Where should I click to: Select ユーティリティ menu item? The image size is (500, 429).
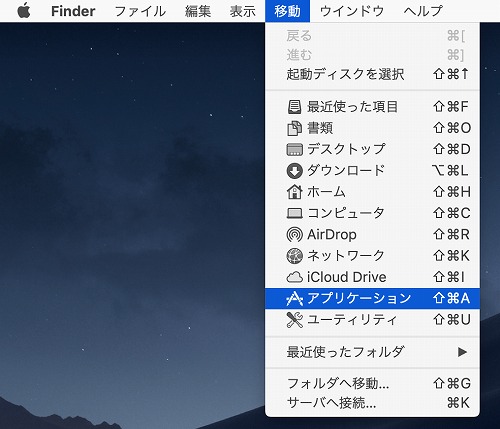click(x=372, y=320)
